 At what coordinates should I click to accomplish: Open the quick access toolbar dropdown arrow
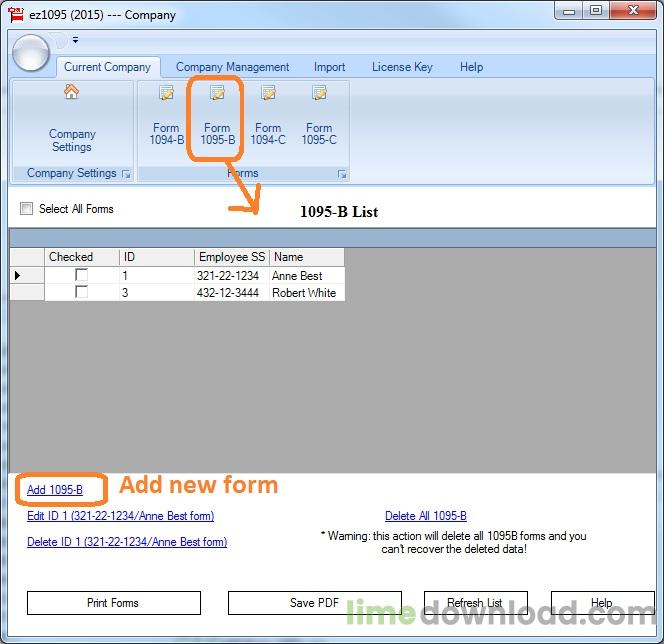[75, 40]
